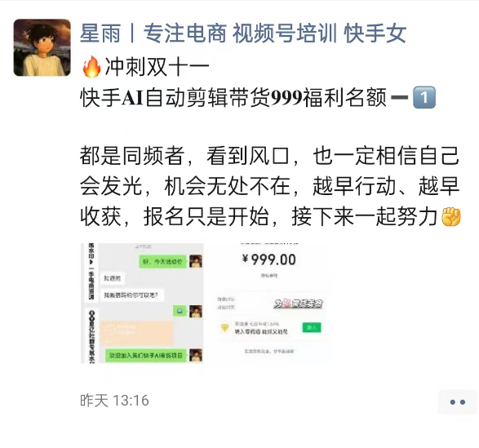Click the yellow diamond icon in receipt thumbnail
Image resolution: width=479 pixels, height=448 pixels.
[x=225, y=328]
